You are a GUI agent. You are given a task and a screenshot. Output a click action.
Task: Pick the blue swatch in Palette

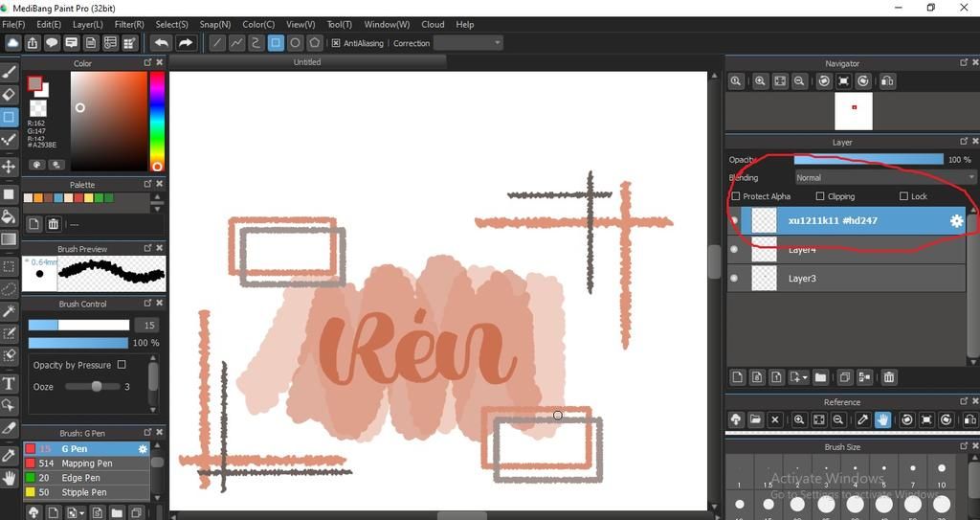coord(58,197)
